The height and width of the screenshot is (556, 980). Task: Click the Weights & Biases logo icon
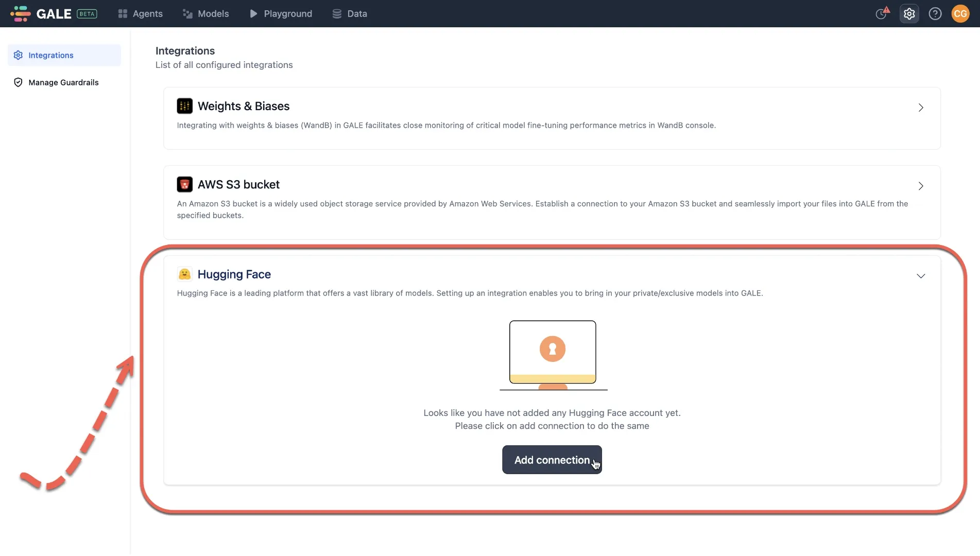pyautogui.click(x=184, y=106)
